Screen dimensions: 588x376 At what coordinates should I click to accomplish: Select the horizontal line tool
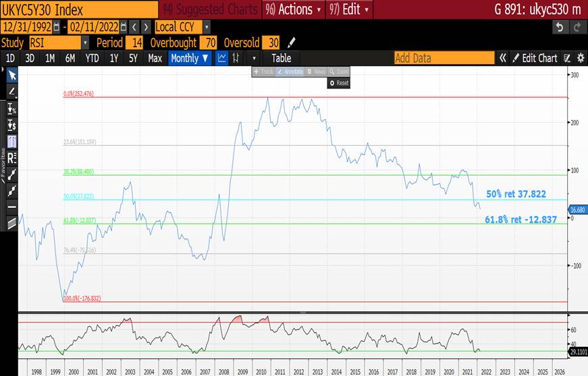12,207
